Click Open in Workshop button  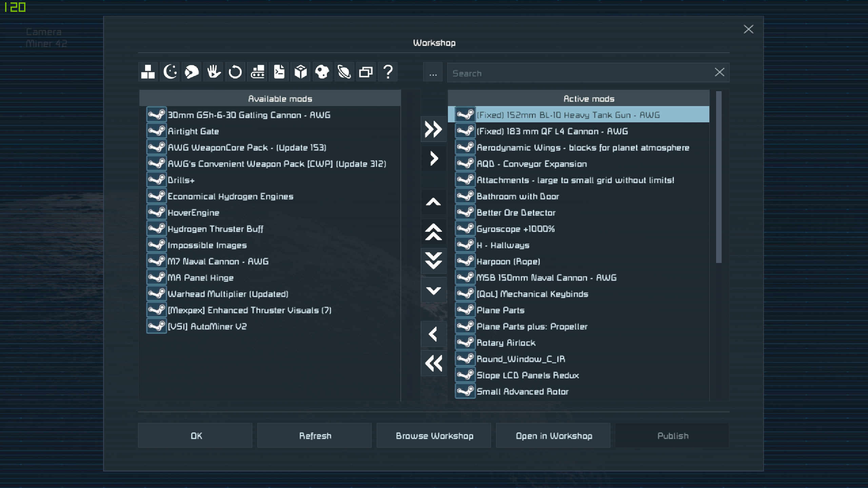(553, 435)
